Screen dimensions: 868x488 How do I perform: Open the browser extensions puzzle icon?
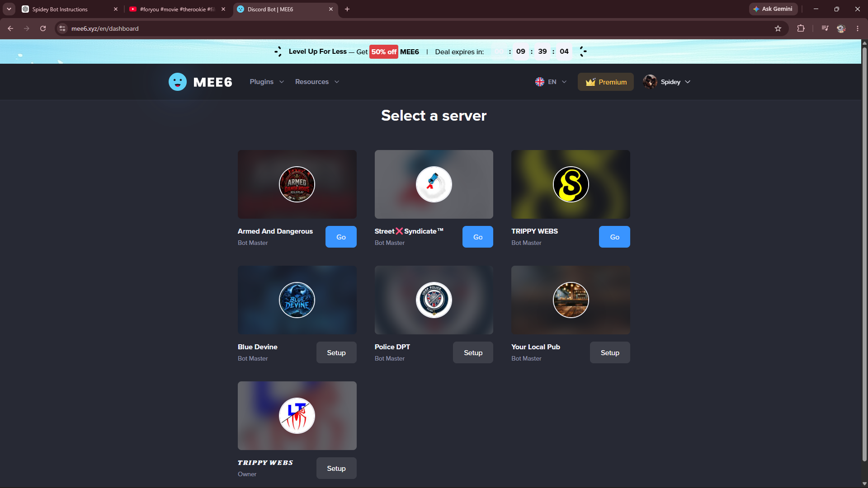801,28
